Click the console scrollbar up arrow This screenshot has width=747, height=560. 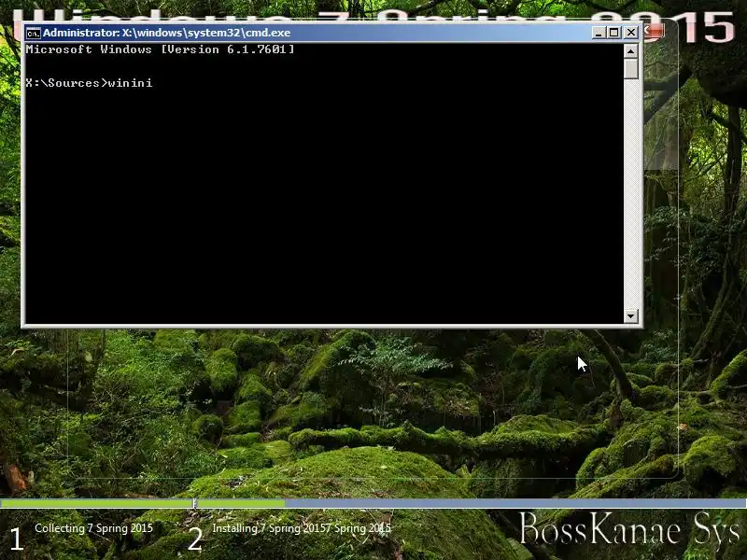631,50
